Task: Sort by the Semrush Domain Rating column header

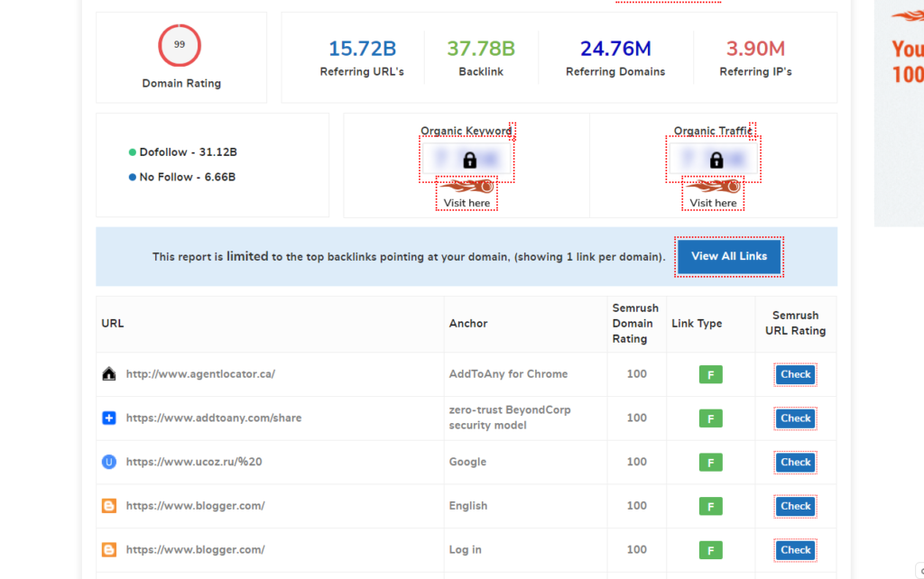Action: pos(635,323)
